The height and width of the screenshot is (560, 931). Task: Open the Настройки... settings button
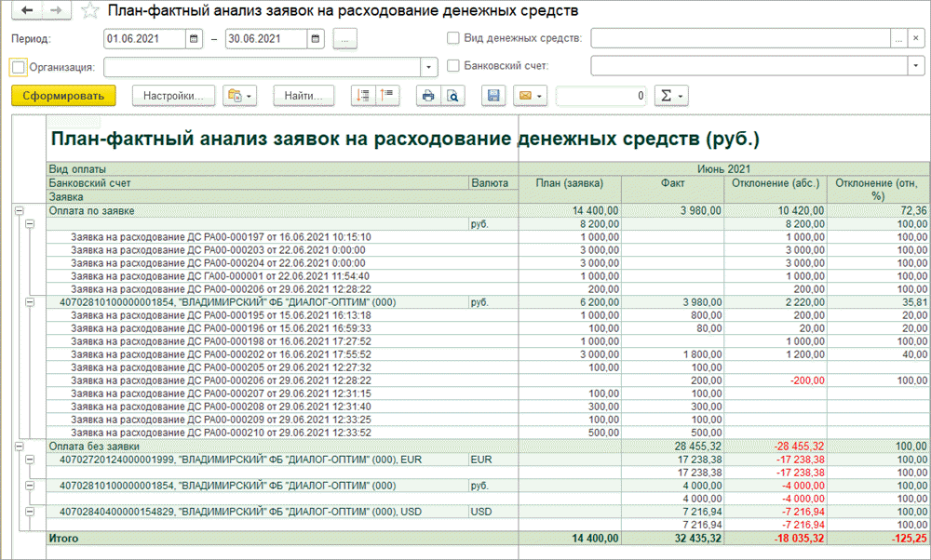174,96
